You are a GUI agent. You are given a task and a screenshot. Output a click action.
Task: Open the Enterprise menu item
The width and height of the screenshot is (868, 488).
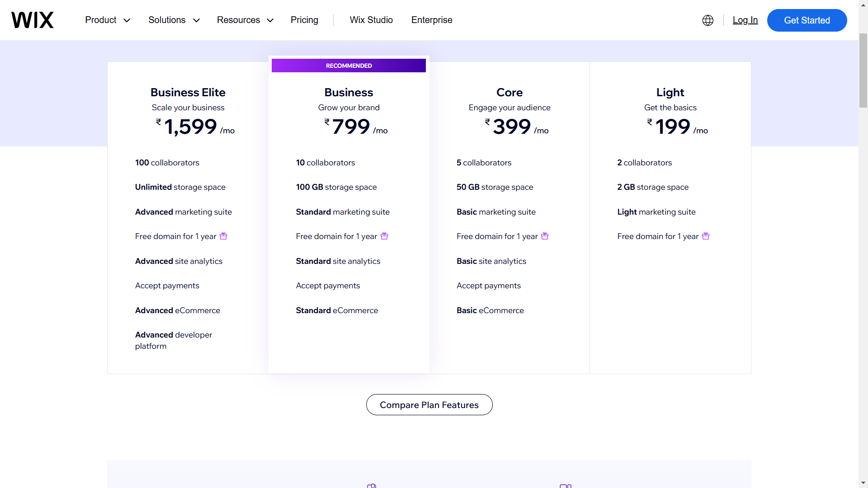(x=431, y=20)
